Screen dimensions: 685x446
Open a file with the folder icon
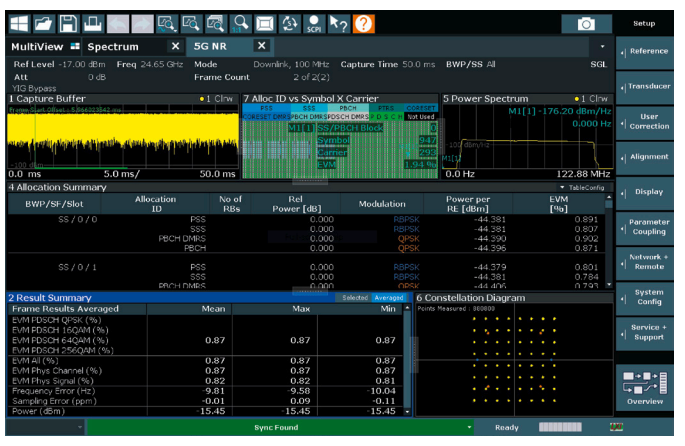click(43, 23)
